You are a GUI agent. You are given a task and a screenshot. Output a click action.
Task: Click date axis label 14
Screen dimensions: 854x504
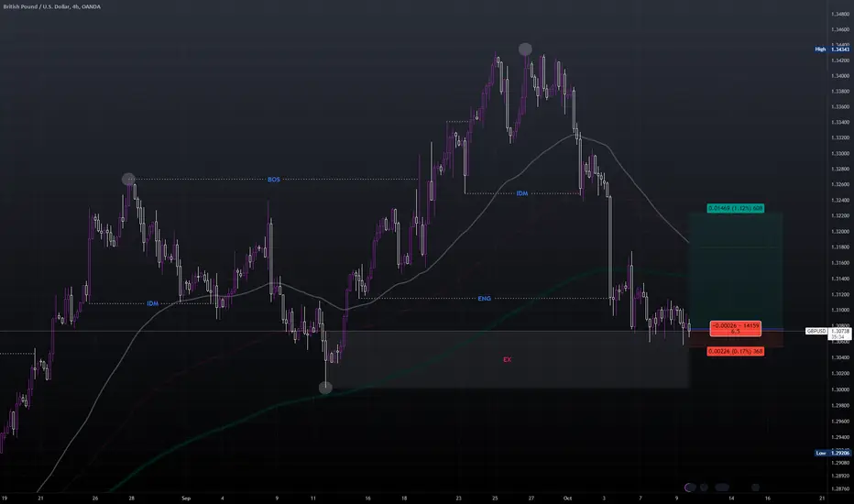(x=731, y=498)
